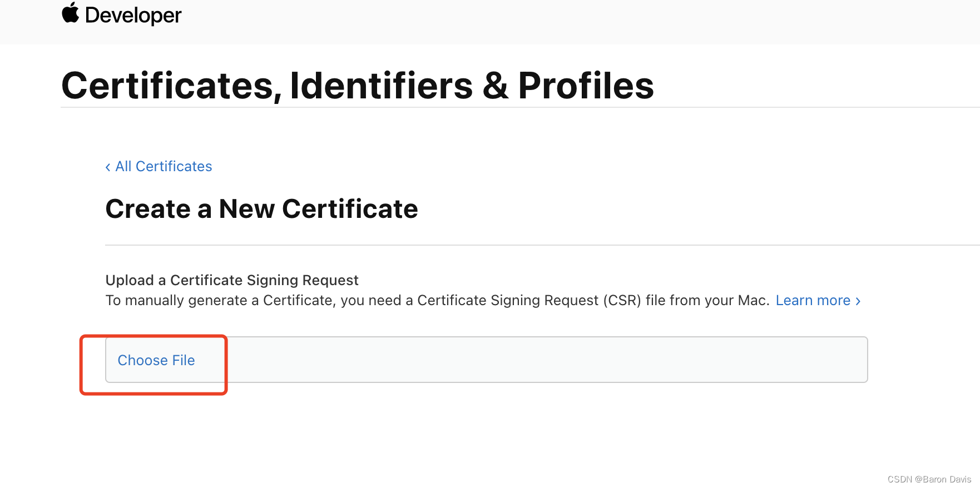Click the word Identifiers in the title

point(382,86)
